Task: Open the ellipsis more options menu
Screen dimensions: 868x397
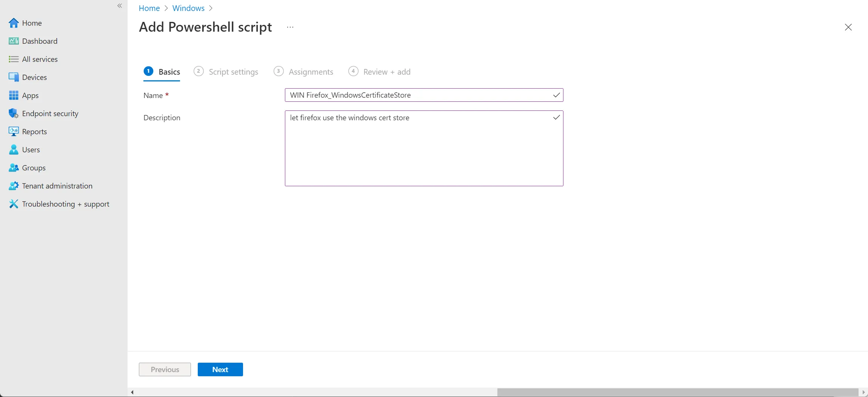Action: click(x=290, y=27)
